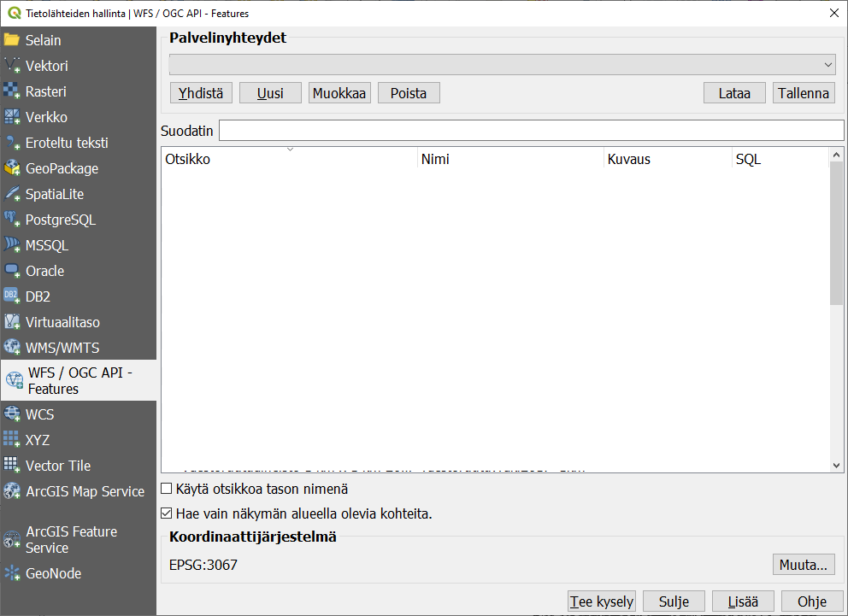Select the Vektori layer icon
Viewport: 848px width, 616px height.
coord(12,66)
